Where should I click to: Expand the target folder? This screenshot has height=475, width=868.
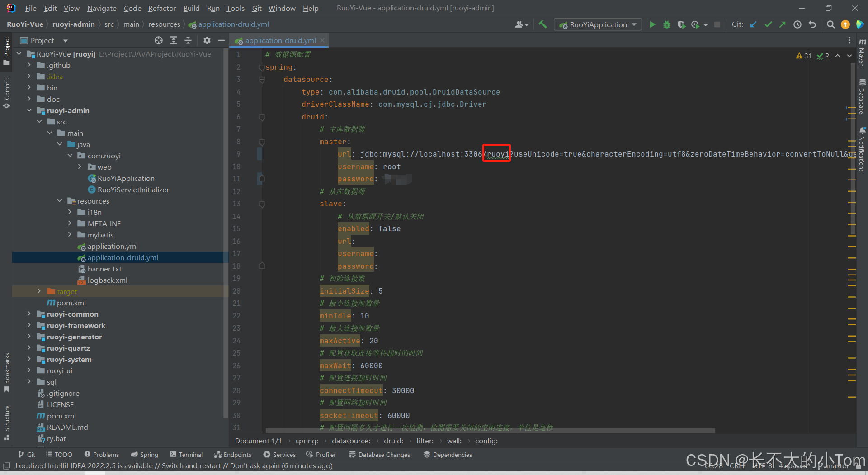pos(39,291)
